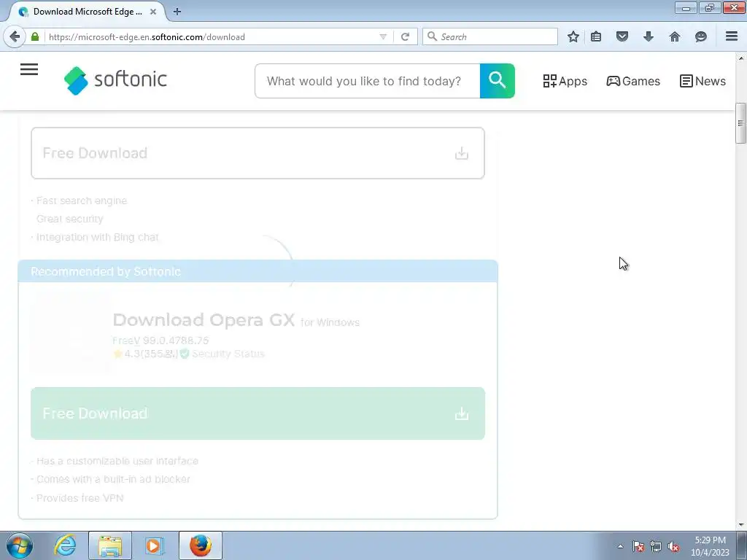Show bookmarks list icon in toolbar
The height and width of the screenshot is (560, 747).
596,36
